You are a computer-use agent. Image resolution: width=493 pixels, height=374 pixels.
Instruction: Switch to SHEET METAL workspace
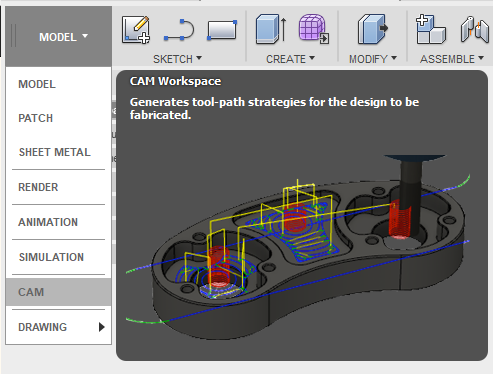tap(59, 152)
